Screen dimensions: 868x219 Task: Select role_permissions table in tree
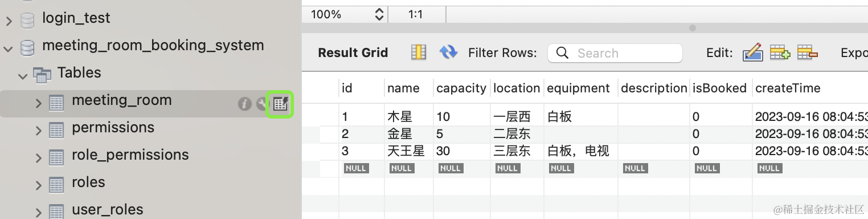(x=130, y=155)
